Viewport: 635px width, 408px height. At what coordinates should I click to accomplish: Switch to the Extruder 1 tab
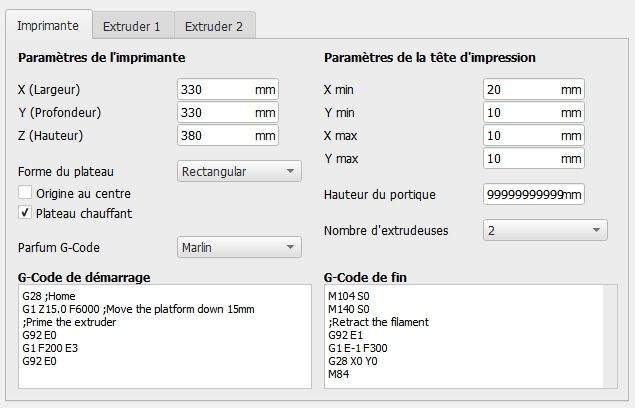click(x=133, y=25)
